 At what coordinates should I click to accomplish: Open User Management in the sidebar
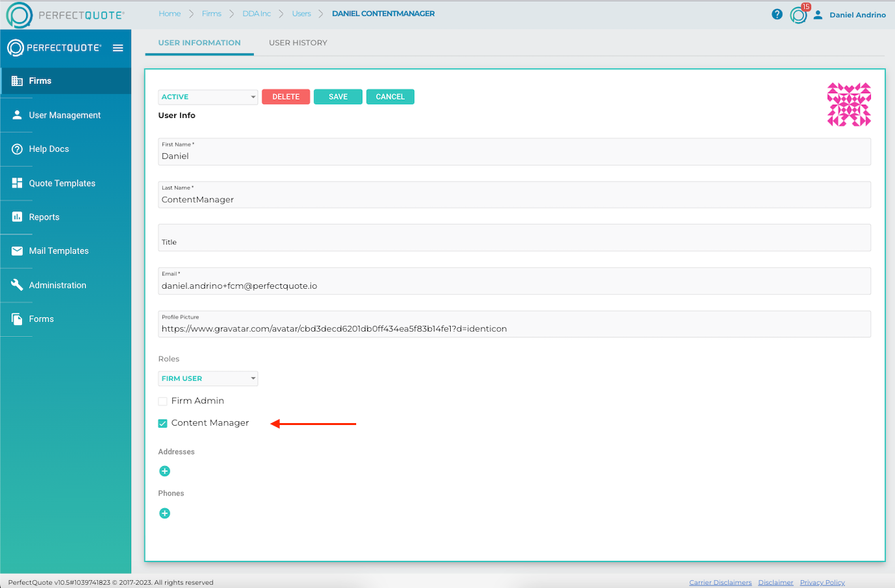66,115
